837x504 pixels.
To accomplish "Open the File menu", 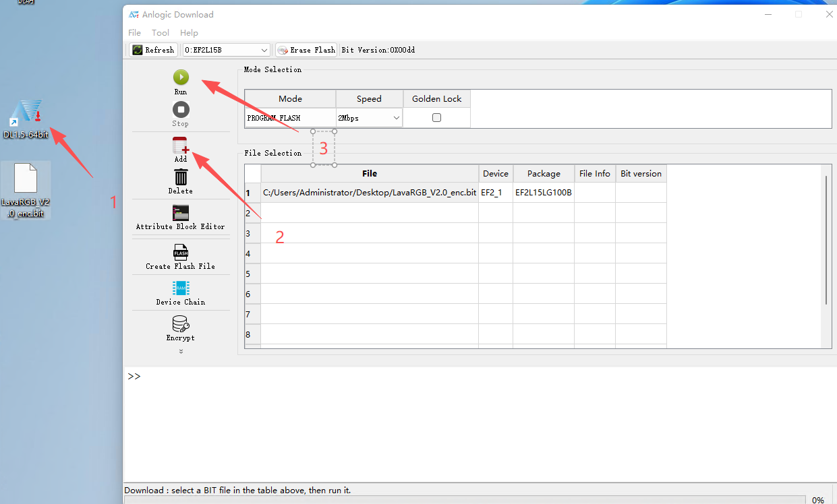I will click(135, 32).
